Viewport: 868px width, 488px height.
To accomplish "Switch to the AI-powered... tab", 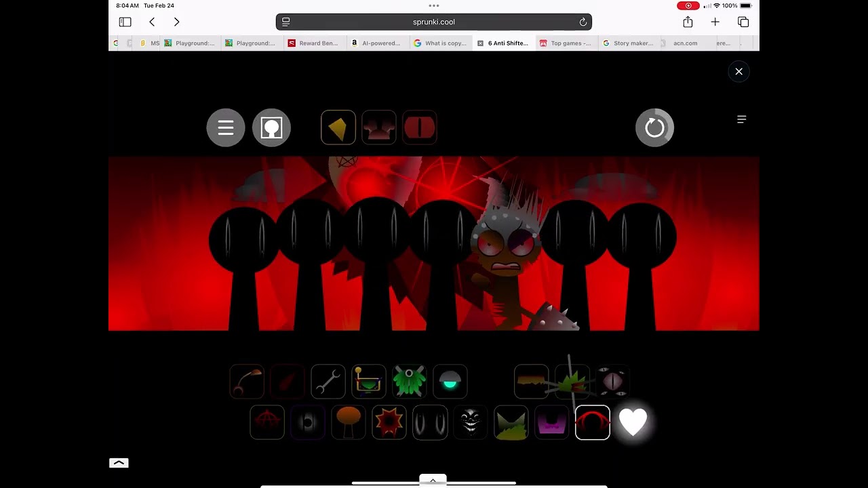I will coord(376,43).
